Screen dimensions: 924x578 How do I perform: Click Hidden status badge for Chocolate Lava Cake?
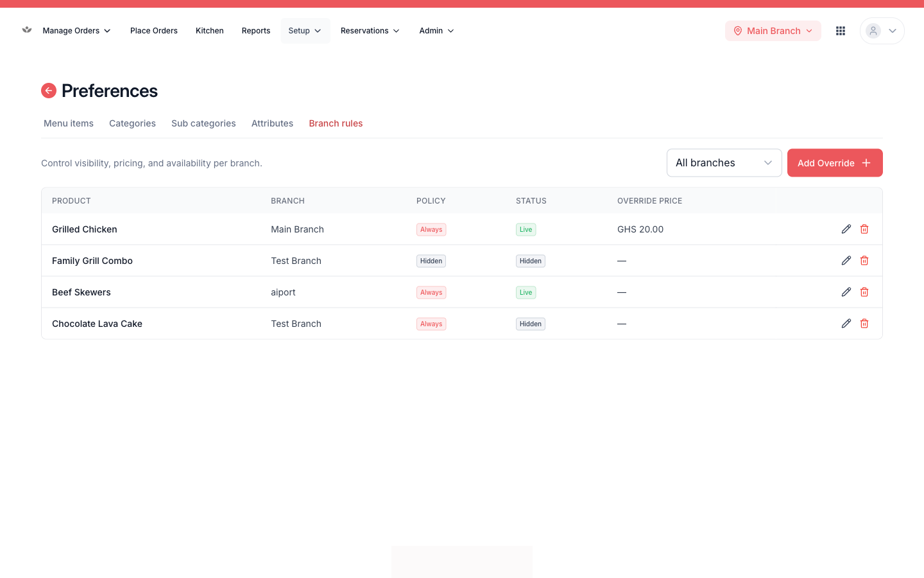tap(531, 324)
